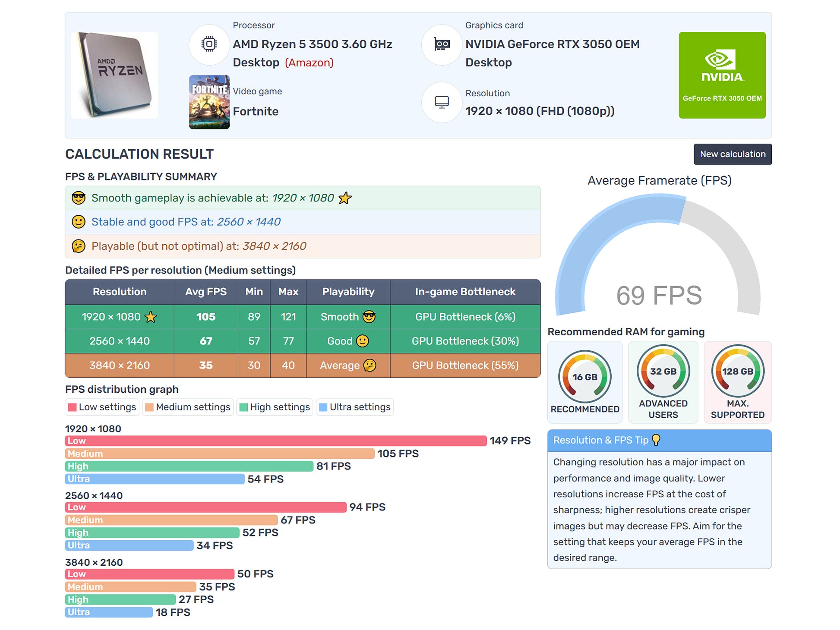Click the star beside 1920 × 1080 in table
The image size is (840, 630).
click(151, 318)
